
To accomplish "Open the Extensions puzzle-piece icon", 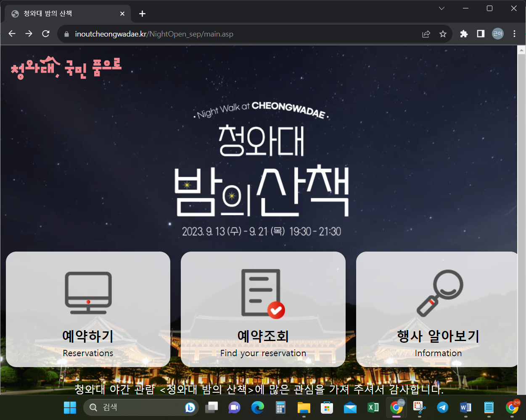I will pyautogui.click(x=463, y=34).
